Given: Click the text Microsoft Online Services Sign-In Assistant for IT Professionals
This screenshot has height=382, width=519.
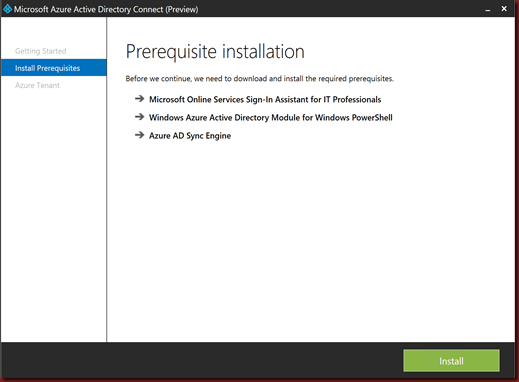Looking at the screenshot, I should 265,99.
